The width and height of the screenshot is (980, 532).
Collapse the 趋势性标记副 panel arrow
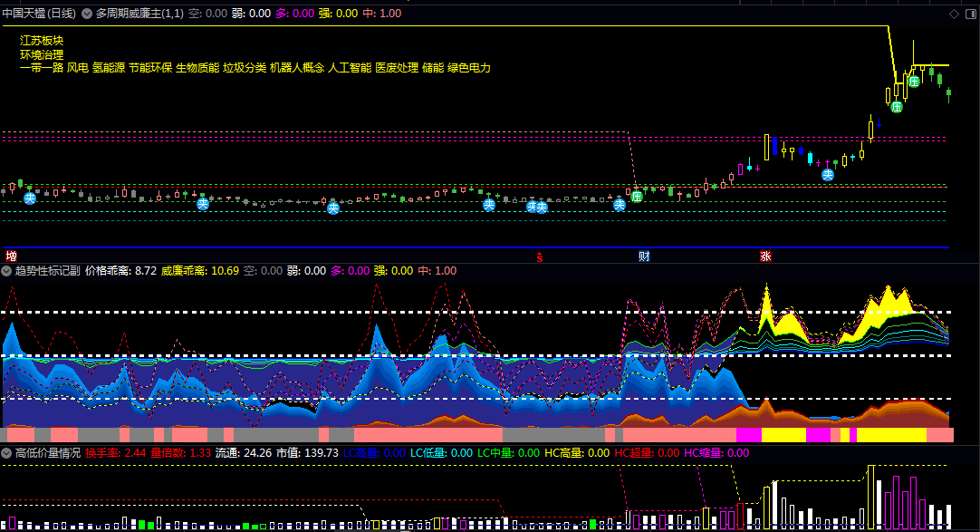[x=7, y=270]
